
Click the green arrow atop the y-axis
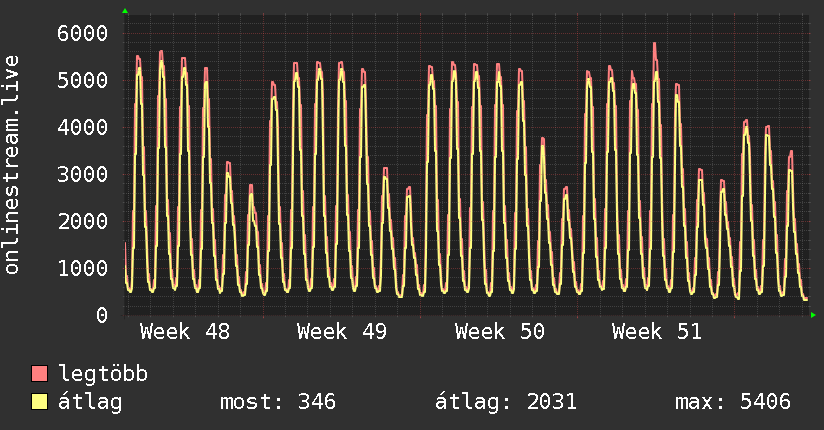click(125, 11)
